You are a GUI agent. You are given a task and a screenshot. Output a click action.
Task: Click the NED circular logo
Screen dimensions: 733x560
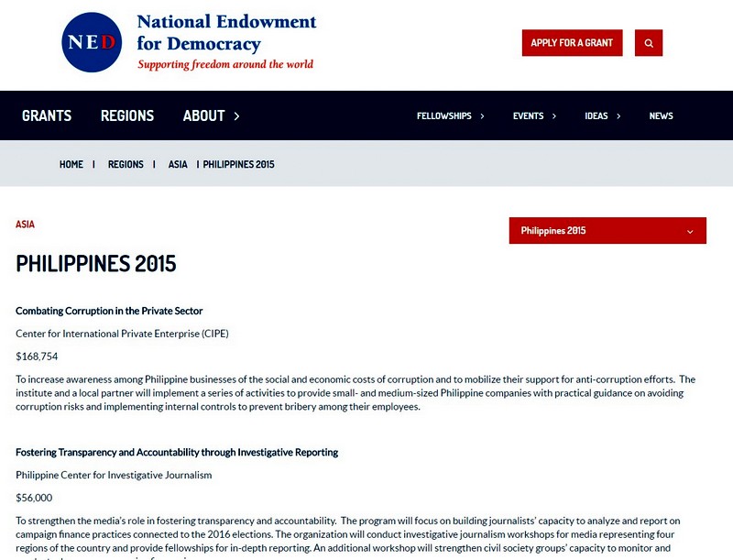92,42
